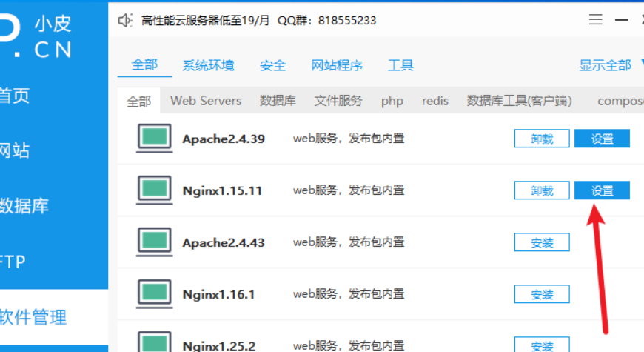Filter by 数据库 sub-tab
This screenshot has height=352, width=644.
[x=278, y=101]
